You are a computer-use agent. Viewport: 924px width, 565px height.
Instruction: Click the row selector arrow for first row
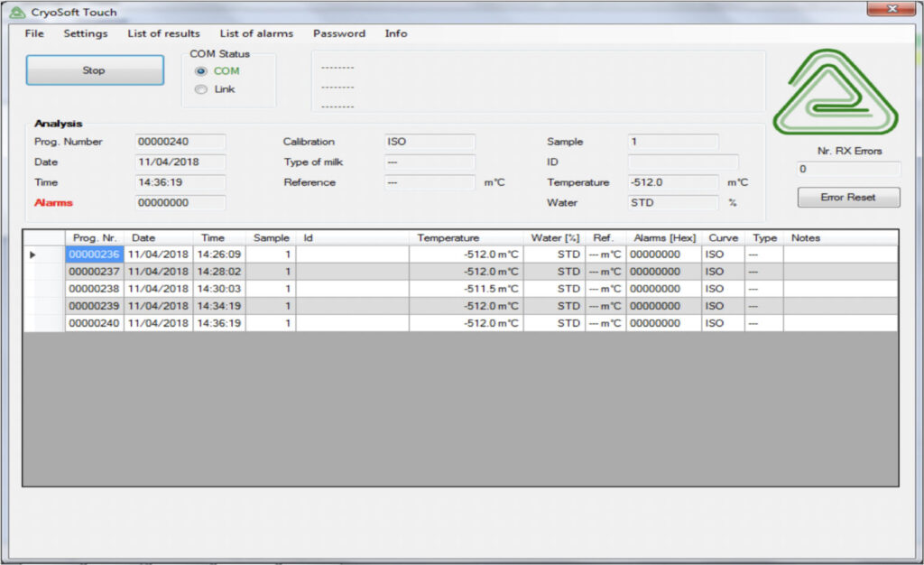(33, 255)
